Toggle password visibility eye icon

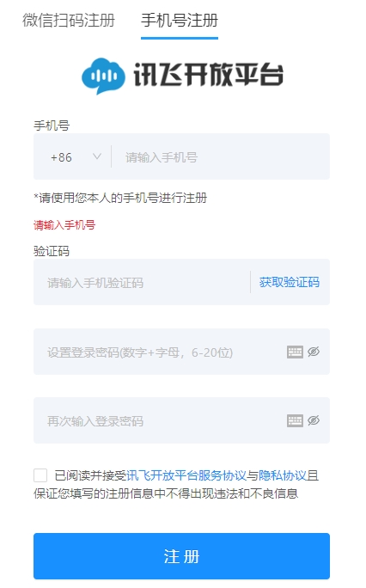point(314,352)
